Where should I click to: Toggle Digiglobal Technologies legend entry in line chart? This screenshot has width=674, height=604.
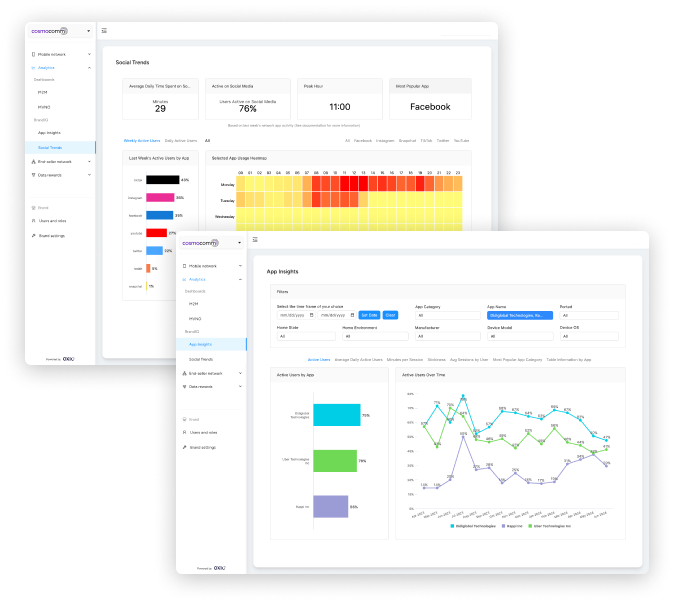click(x=473, y=526)
